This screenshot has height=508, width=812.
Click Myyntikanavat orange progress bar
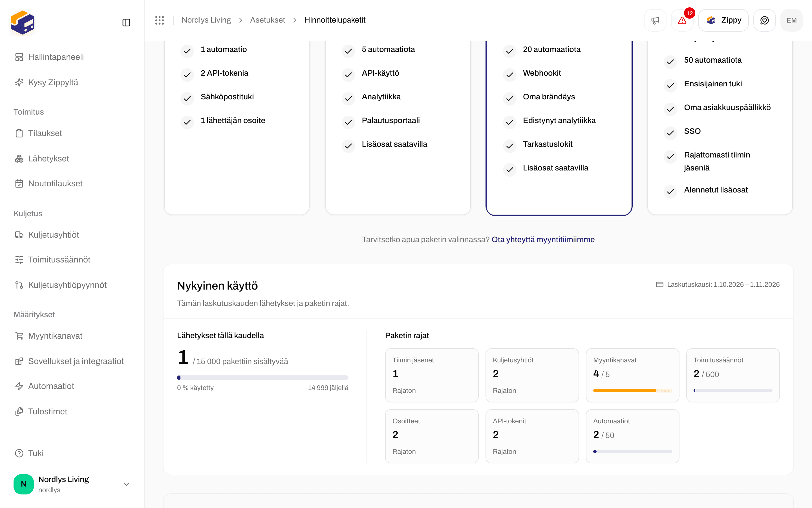pos(632,390)
